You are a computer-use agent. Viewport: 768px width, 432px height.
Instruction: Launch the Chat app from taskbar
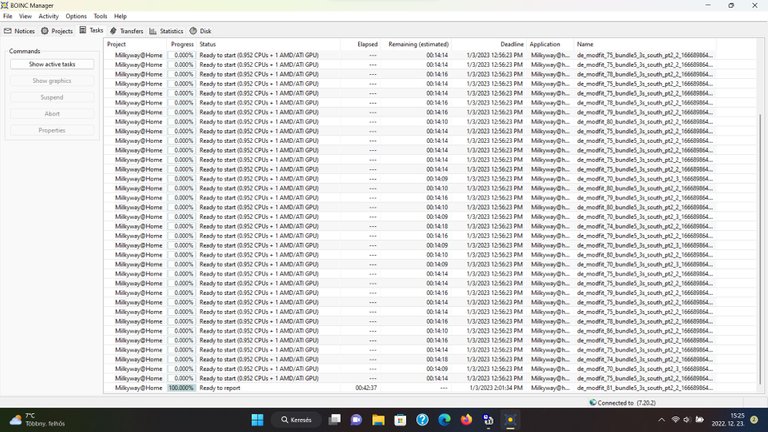356,420
